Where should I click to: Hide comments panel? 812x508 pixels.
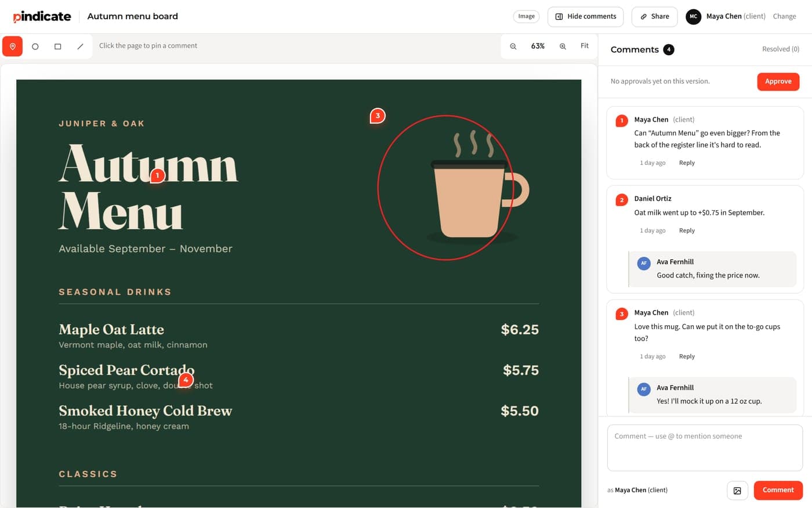pyautogui.click(x=585, y=16)
